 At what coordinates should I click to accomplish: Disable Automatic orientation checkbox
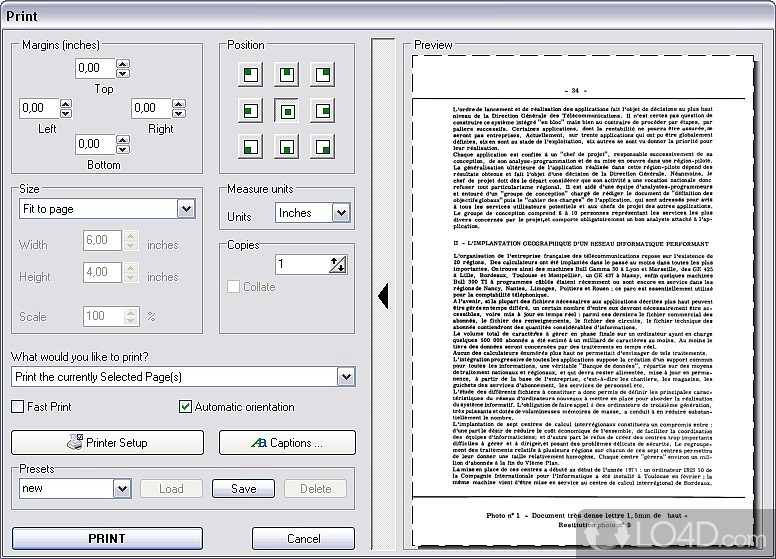(x=185, y=407)
